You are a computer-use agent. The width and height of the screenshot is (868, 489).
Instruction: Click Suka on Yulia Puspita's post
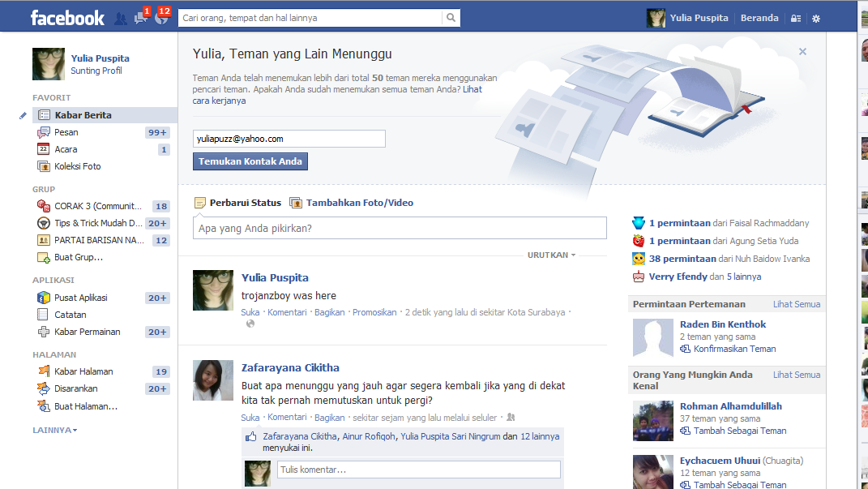point(250,312)
